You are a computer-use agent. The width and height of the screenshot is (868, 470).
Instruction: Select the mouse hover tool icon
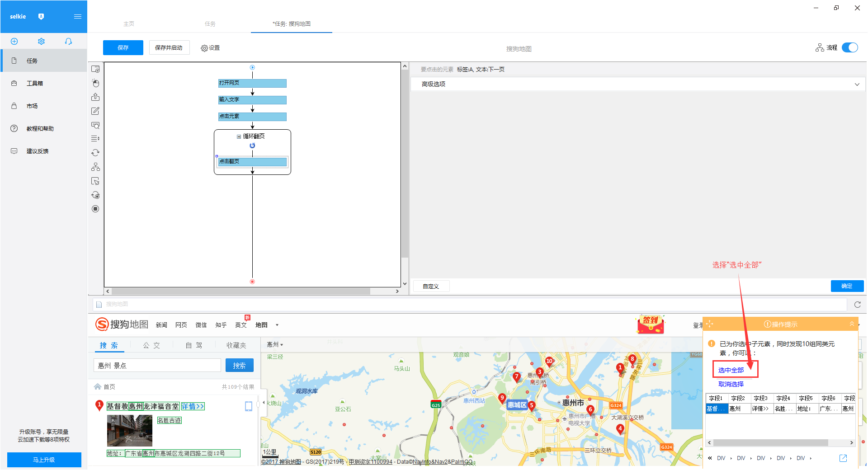pyautogui.click(x=95, y=181)
